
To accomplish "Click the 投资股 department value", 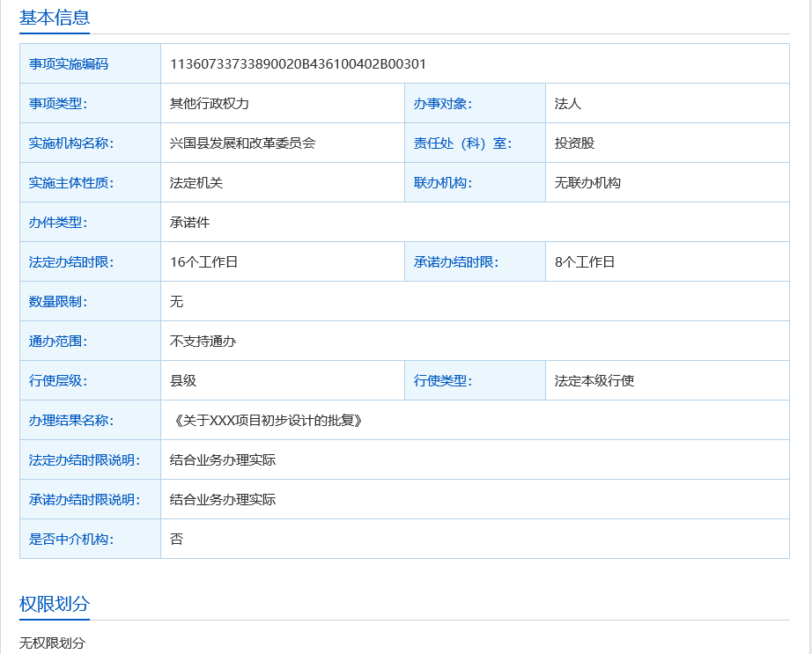I will pyautogui.click(x=574, y=143).
